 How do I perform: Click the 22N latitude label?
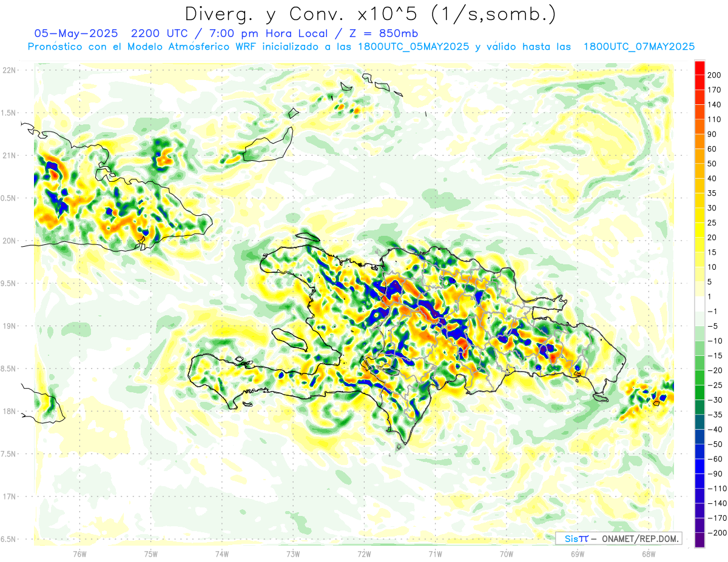[x=8, y=70]
